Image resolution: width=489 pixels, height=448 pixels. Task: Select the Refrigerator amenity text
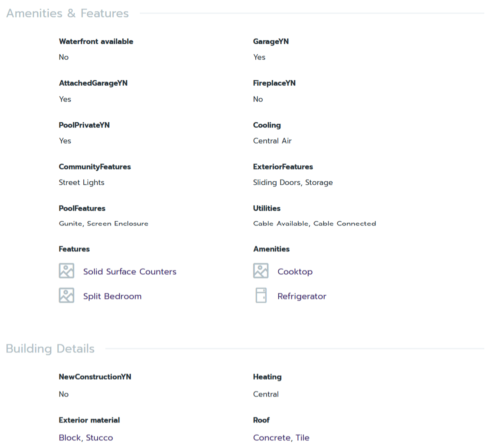(302, 296)
